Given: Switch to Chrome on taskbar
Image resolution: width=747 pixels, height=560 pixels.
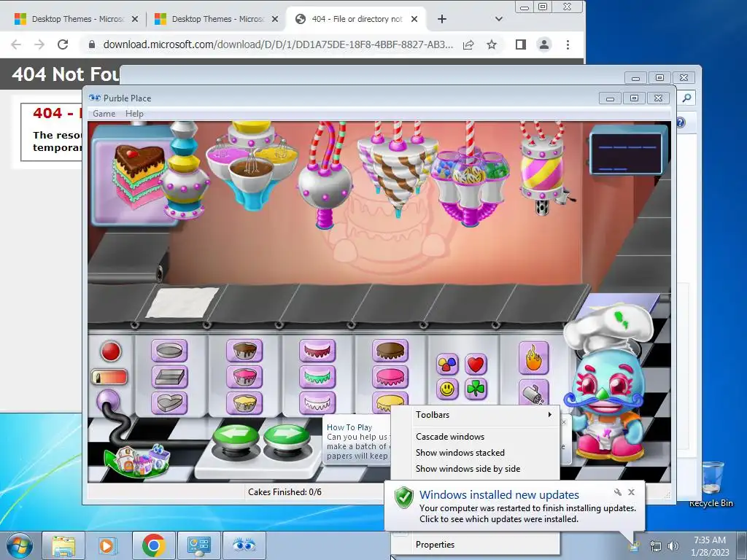Looking at the screenshot, I should [x=153, y=545].
